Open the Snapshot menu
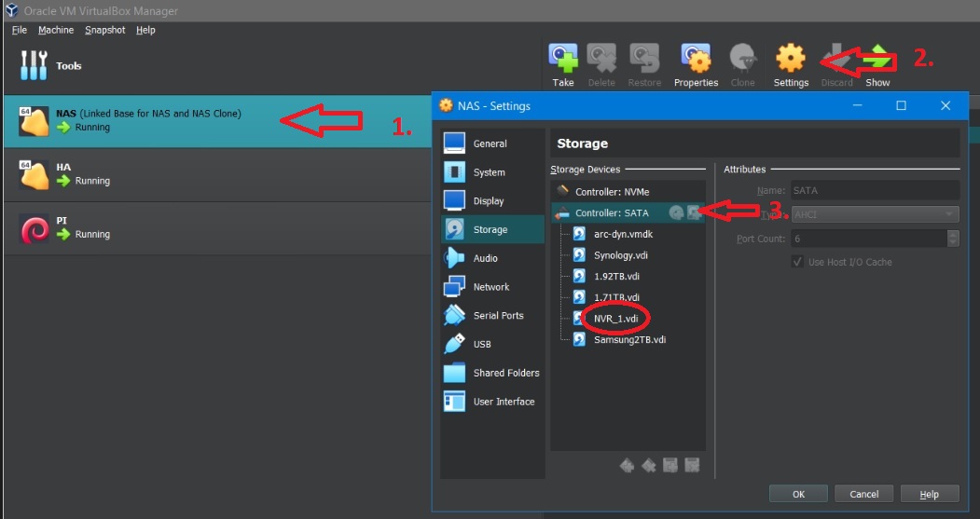 click(x=105, y=30)
